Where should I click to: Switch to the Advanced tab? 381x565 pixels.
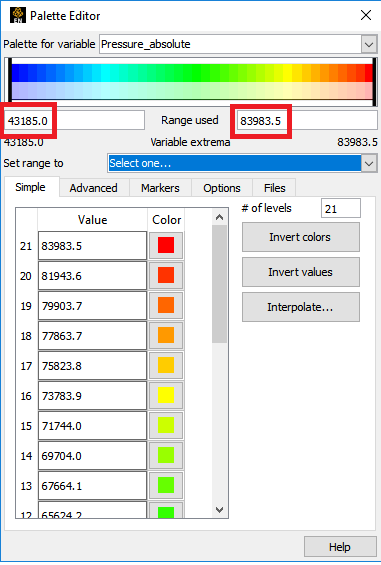tap(94, 188)
